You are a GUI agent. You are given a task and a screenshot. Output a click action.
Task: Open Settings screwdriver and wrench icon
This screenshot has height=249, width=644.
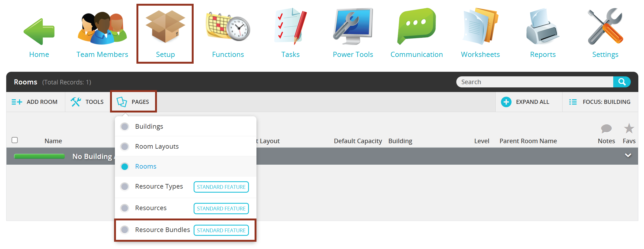[605, 26]
